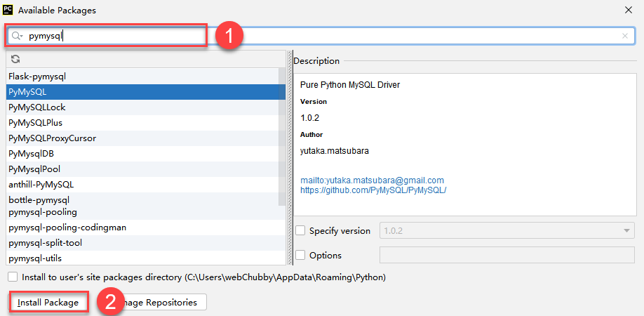
Task: Click the Options text field
Action: [508, 255]
